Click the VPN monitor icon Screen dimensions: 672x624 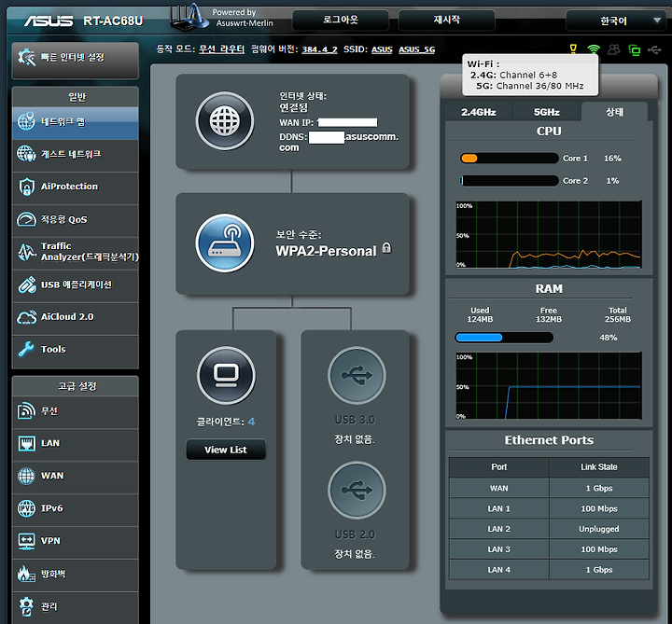26,541
